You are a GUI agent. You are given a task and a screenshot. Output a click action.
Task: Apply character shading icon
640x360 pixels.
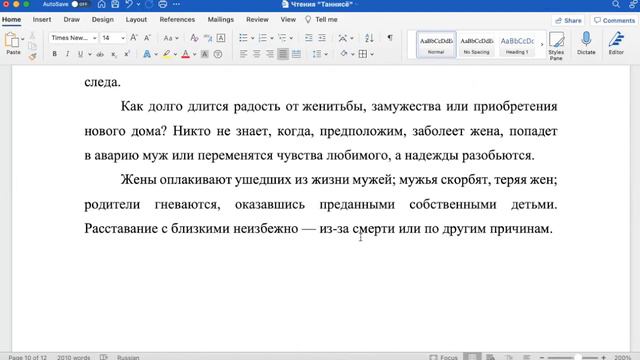(x=204, y=54)
